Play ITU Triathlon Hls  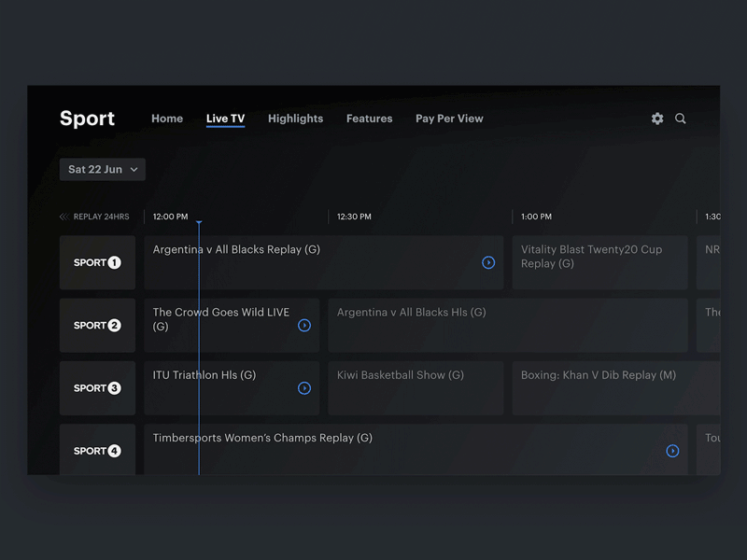click(x=304, y=387)
